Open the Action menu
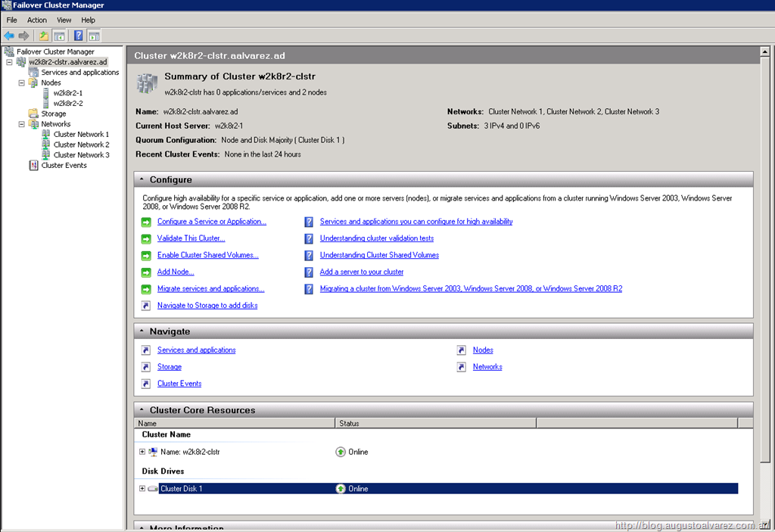 pos(37,20)
